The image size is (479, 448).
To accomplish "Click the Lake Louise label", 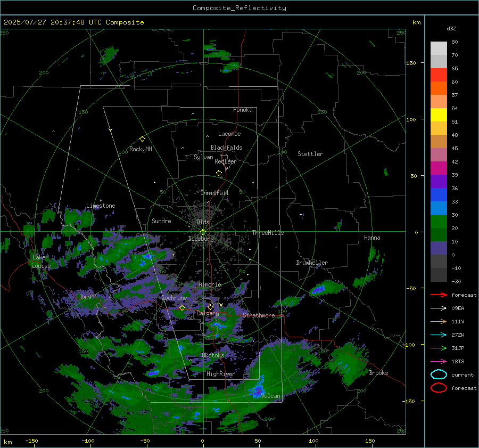I will 41,262.
